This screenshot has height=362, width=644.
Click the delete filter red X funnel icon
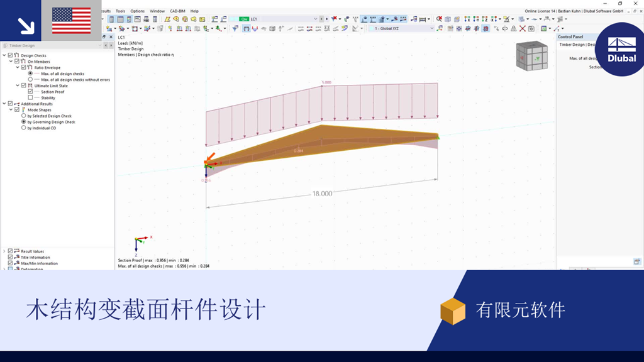tap(335, 19)
